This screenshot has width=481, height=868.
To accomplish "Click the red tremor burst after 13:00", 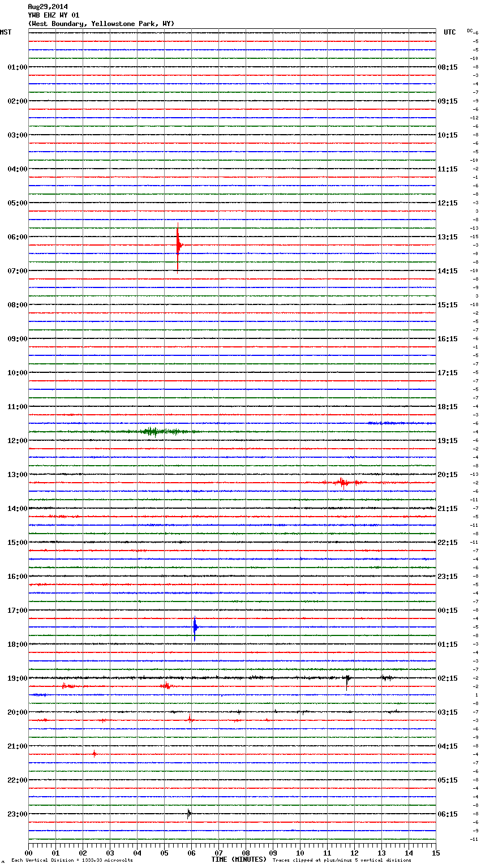I will coord(342,482).
